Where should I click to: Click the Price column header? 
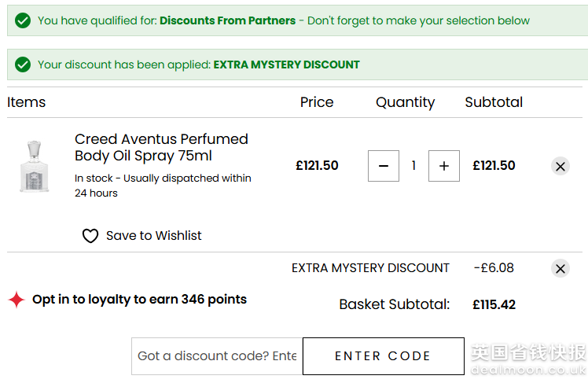[x=317, y=102]
